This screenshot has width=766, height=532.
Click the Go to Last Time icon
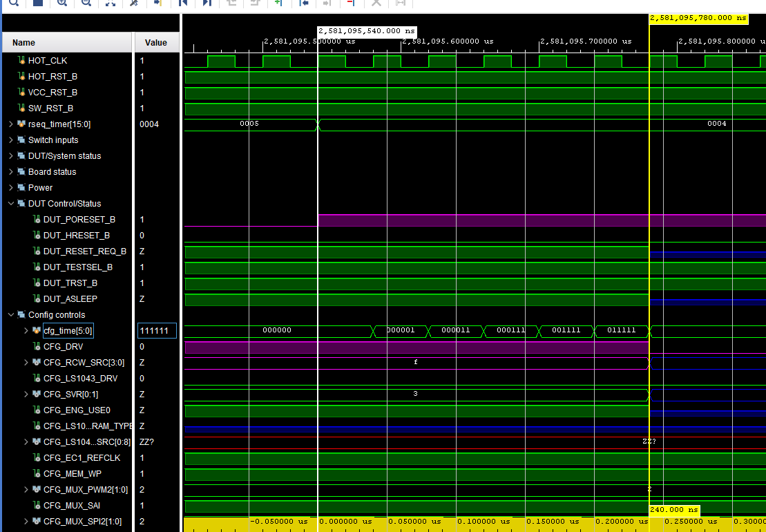(207, 3)
